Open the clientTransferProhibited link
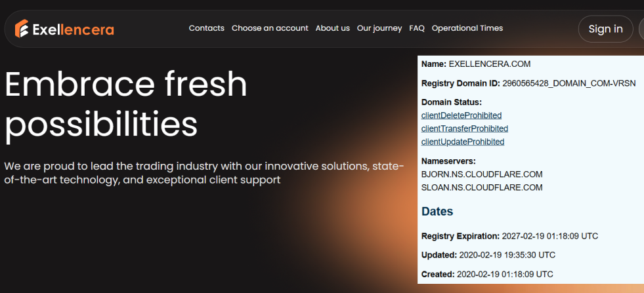The height and width of the screenshot is (293, 644). tap(464, 128)
